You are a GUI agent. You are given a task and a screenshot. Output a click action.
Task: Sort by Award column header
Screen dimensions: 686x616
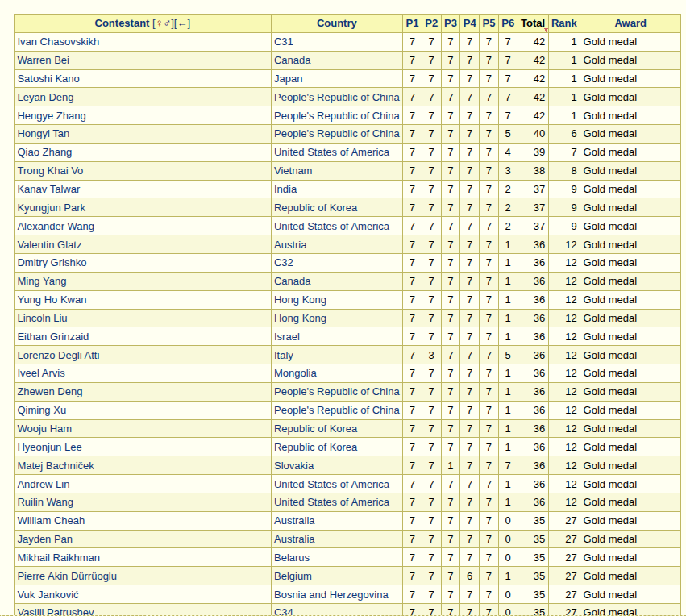(x=630, y=23)
